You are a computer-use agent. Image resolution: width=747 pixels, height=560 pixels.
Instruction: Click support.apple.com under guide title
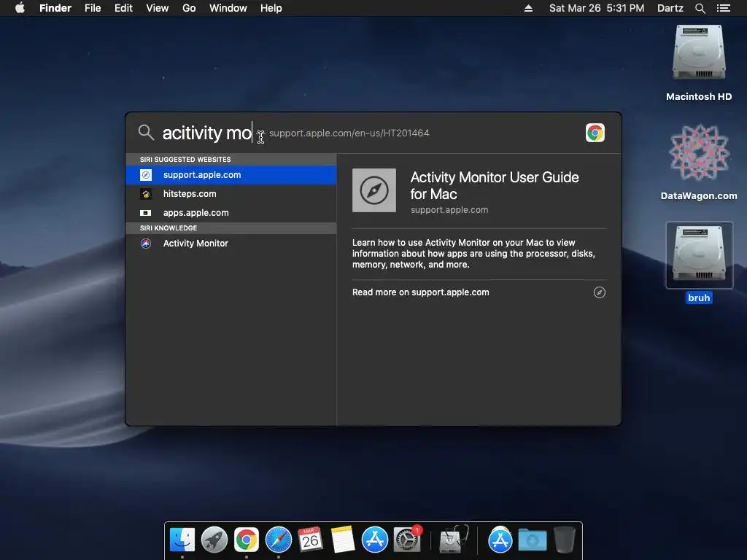pyautogui.click(x=449, y=209)
